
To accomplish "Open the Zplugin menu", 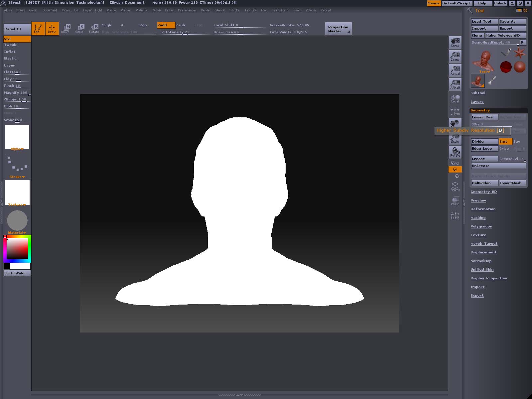I will [311, 10].
